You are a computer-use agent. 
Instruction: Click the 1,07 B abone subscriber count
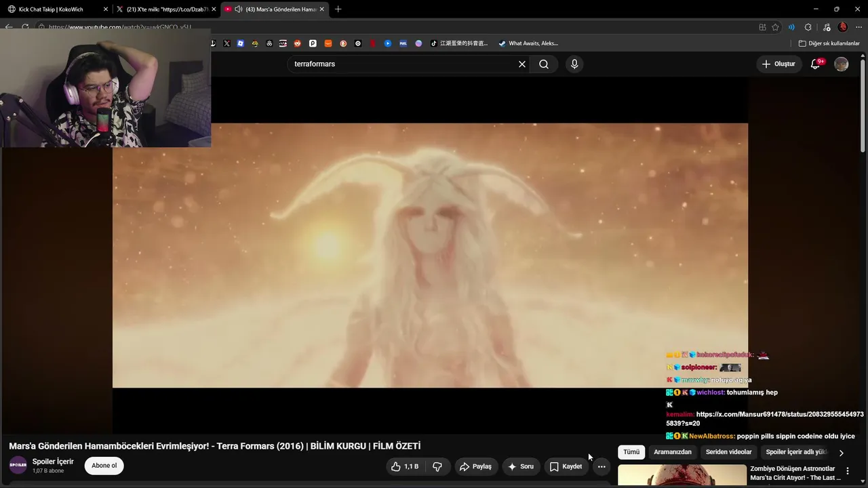(x=48, y=471)
